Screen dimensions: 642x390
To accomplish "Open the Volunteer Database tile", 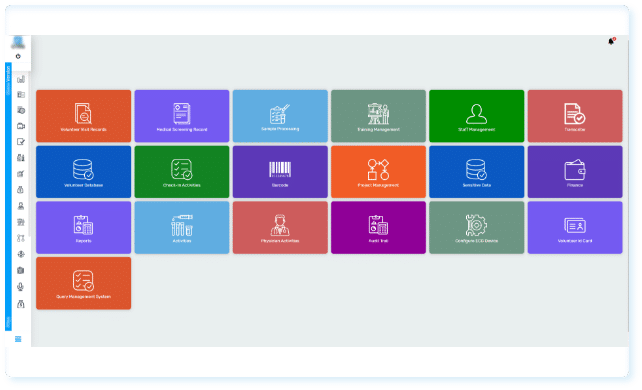I will [x=84, y=172].
